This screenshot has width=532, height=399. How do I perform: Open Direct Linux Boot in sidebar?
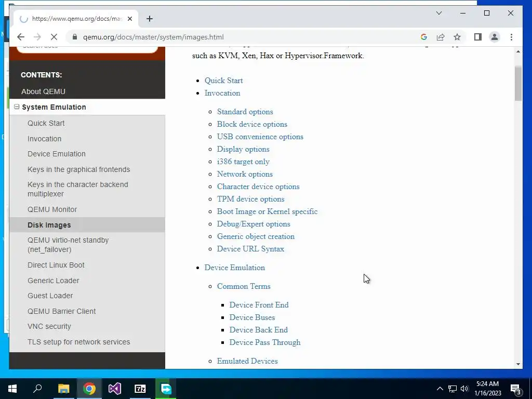point(56,265)
